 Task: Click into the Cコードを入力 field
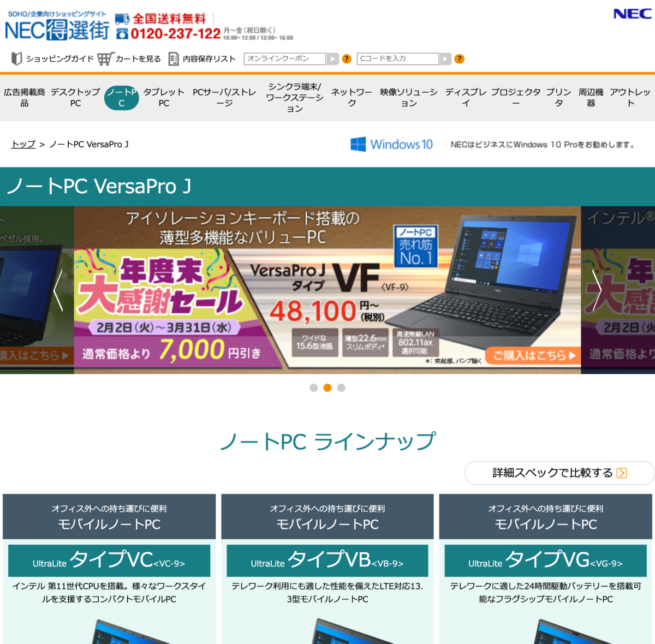398,59
